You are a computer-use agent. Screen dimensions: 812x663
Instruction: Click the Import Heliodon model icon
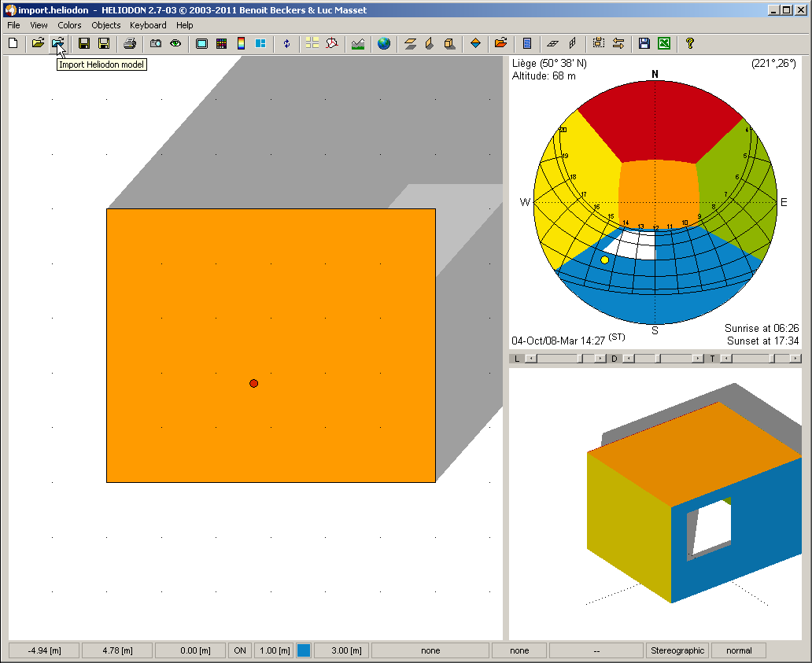(x=57, y=43)
